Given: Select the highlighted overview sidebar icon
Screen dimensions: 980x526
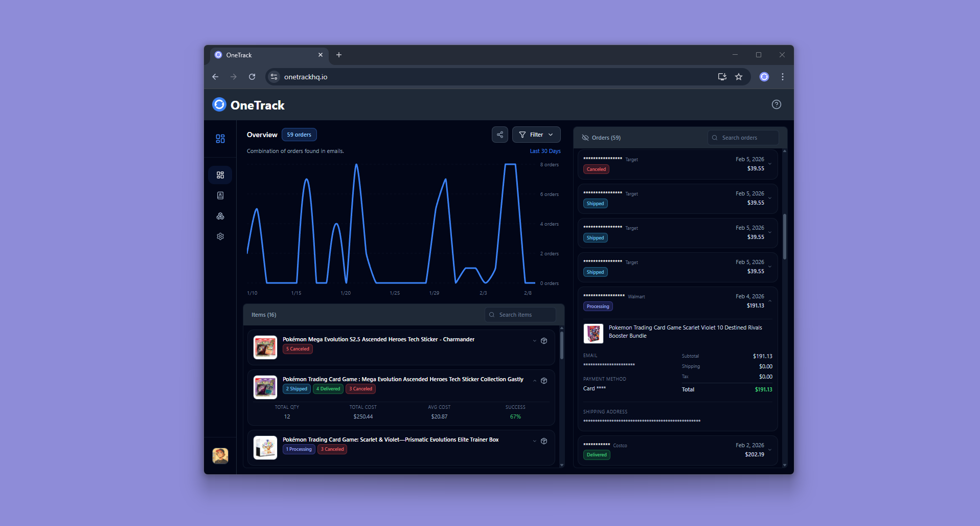Looking at the screenshot, I should coord(220,175).
